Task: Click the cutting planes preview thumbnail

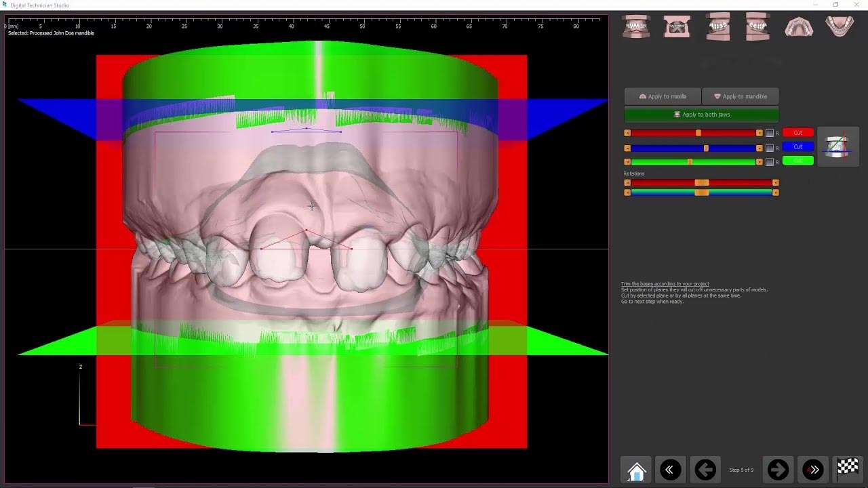Action: coord(837,146)
